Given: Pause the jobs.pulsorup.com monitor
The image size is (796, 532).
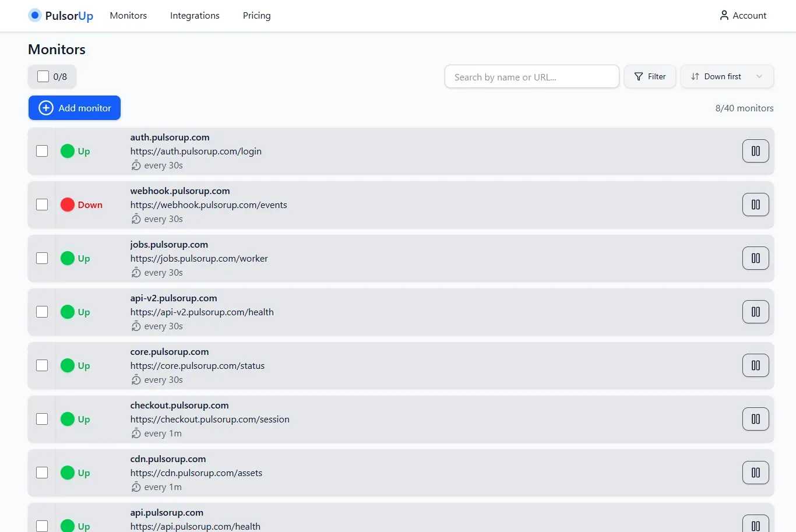Looking at the screenshot, I should (x=755, y=258).
